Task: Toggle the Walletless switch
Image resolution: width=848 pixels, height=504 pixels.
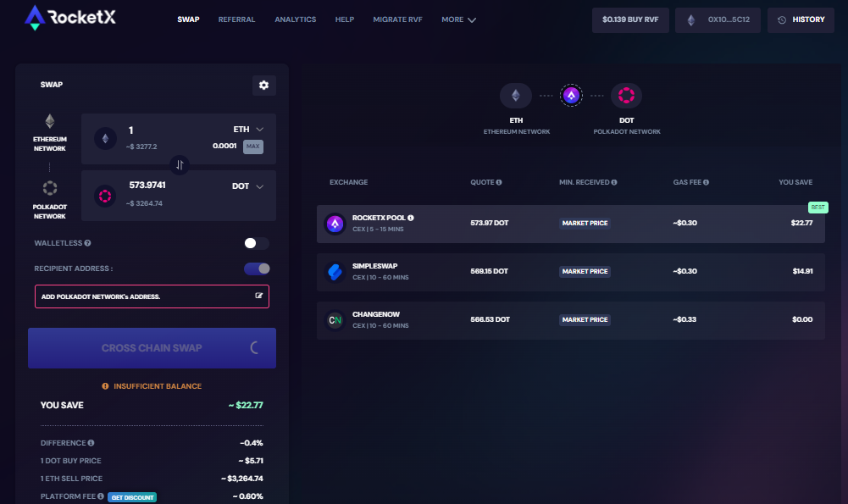Action: (257, 243)
